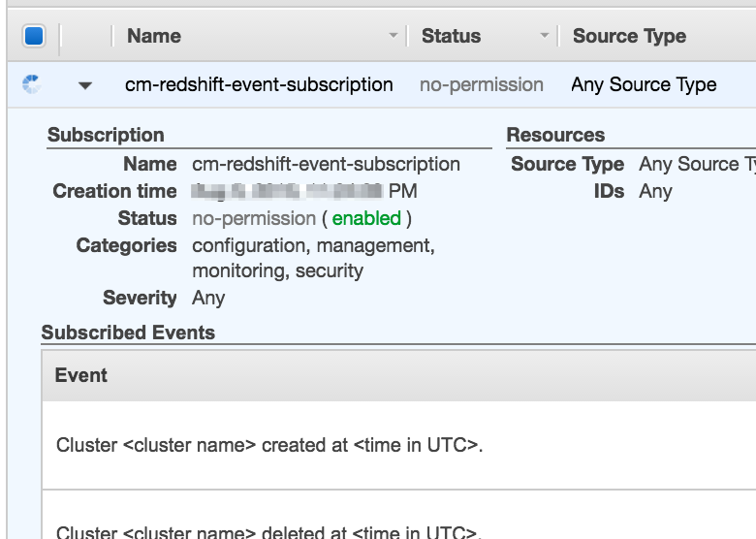Sort by the Source Type column header

[x=629, y=36]
